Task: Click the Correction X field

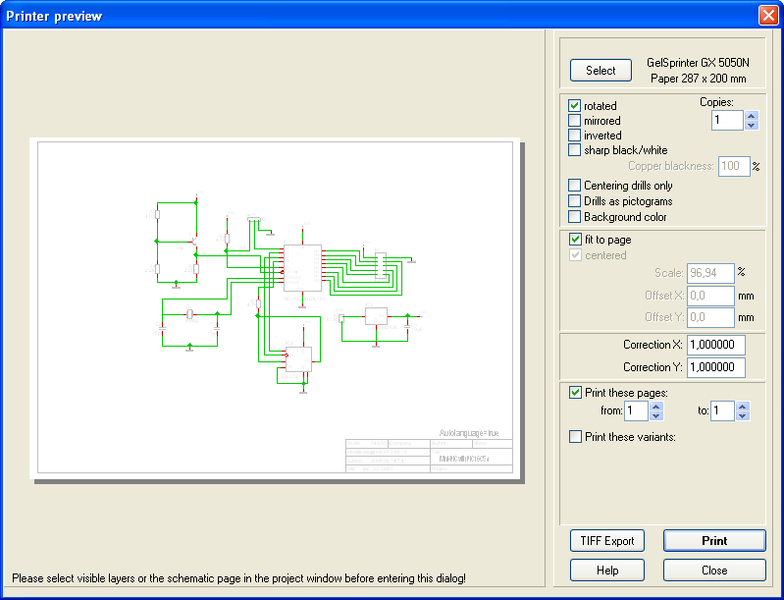Action: (x=716, y=345)
